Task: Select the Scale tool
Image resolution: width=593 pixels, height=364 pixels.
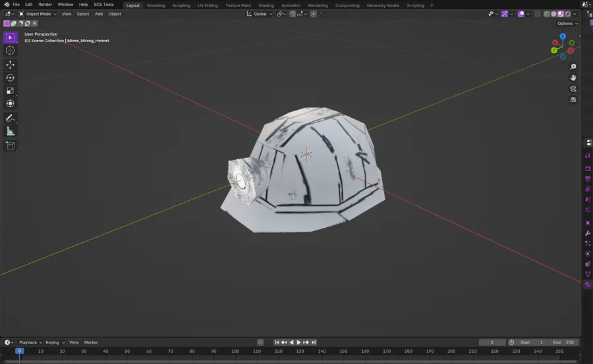Action: coord(10,91)
